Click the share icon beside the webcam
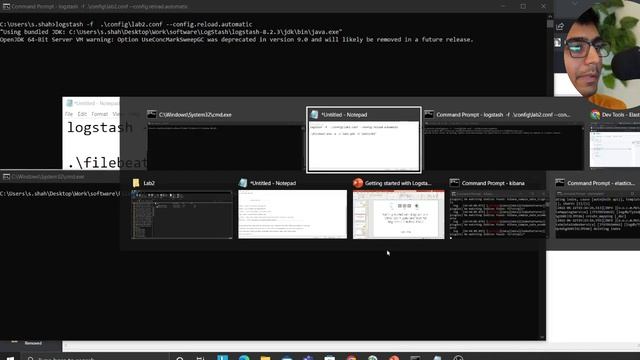Viewport: 640px width, 360px height. pyautogui.click(x=560, y=27)
